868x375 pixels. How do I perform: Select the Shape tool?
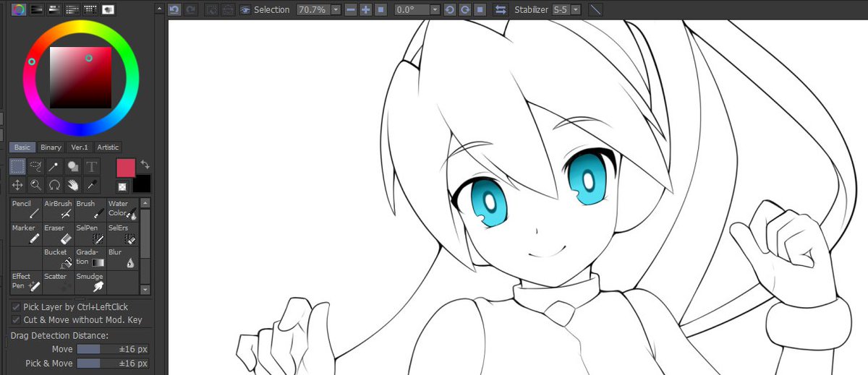point(73,167)
